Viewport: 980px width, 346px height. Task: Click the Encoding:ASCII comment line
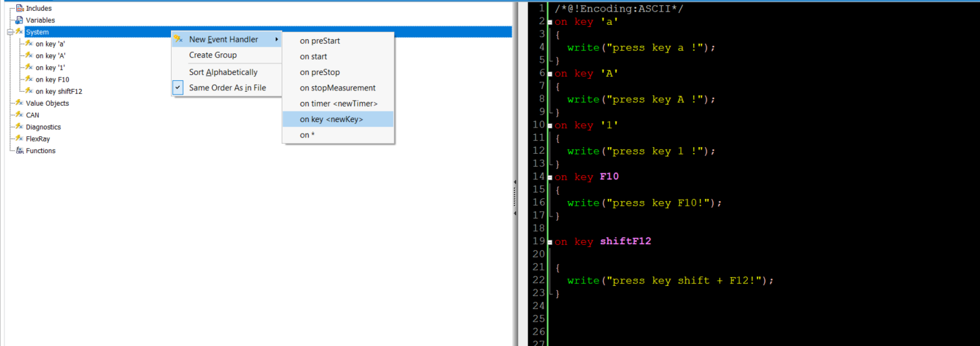(619, 9)
